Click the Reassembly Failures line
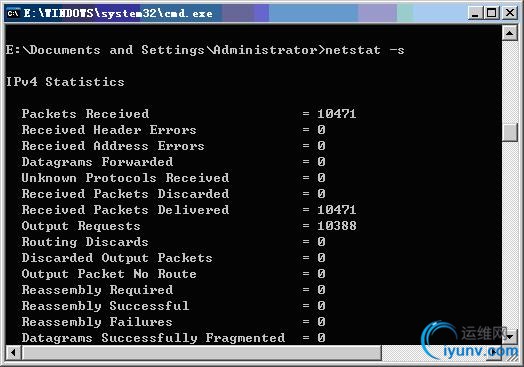524x367 pixels. pyautogui.click(x=174, y=322)
